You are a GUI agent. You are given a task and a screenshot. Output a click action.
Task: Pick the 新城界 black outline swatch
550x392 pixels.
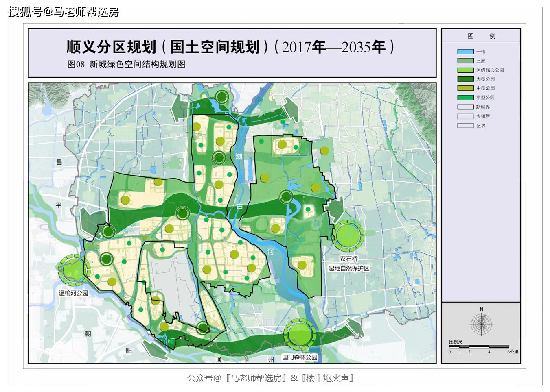tap(465, 107)
